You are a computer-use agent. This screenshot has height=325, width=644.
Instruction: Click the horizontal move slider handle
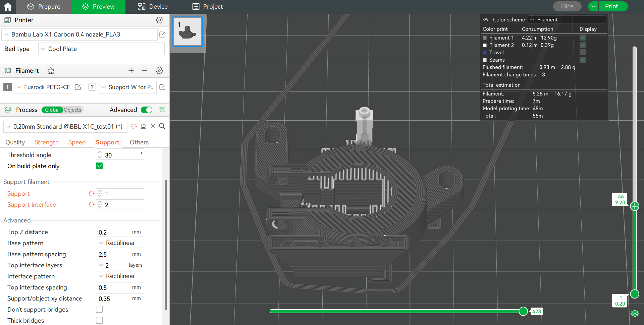point(523,311)
